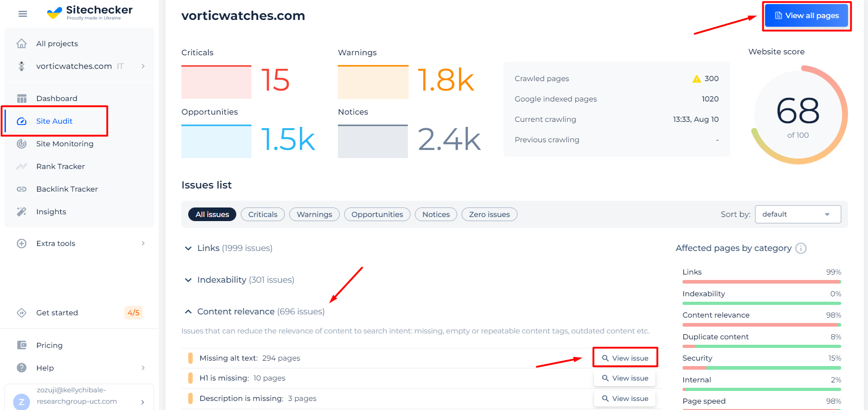
Task: Expand the Help submenu arrow
Action: (143, 368)
